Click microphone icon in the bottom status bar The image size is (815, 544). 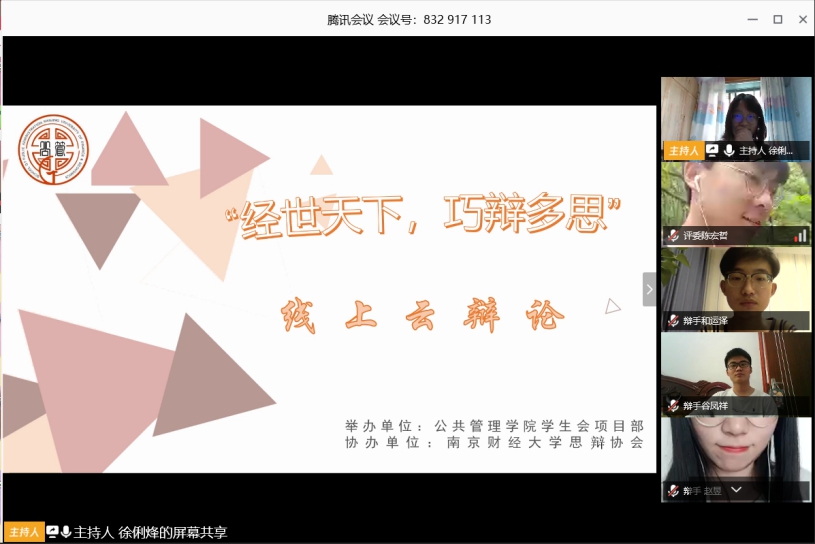(66, 532)
